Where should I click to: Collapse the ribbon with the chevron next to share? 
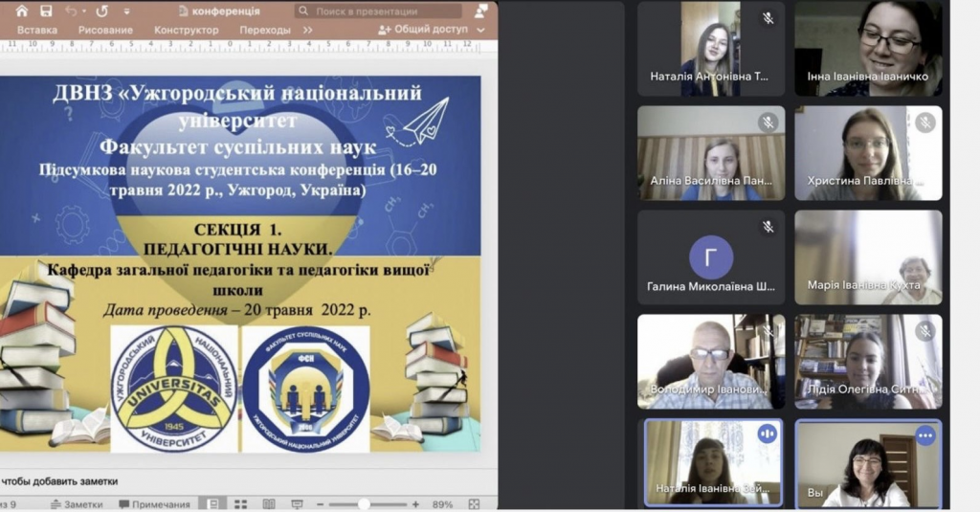click(x=480, y=30)
